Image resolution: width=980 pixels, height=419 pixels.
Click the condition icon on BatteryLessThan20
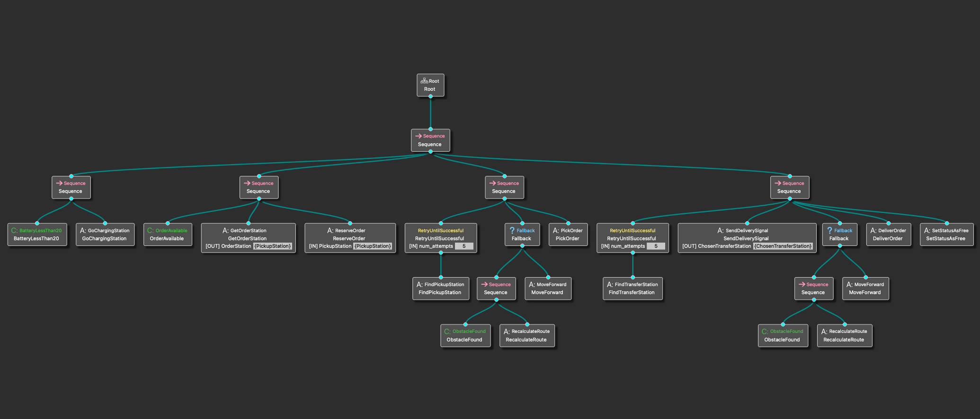[14, 230]
